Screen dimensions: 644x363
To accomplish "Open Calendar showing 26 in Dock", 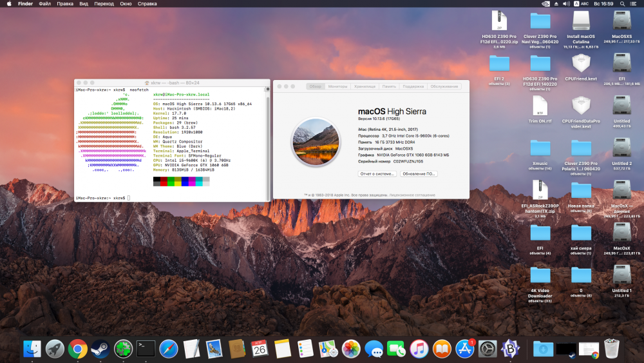I will pyautogui.click(x=260, y=349).
